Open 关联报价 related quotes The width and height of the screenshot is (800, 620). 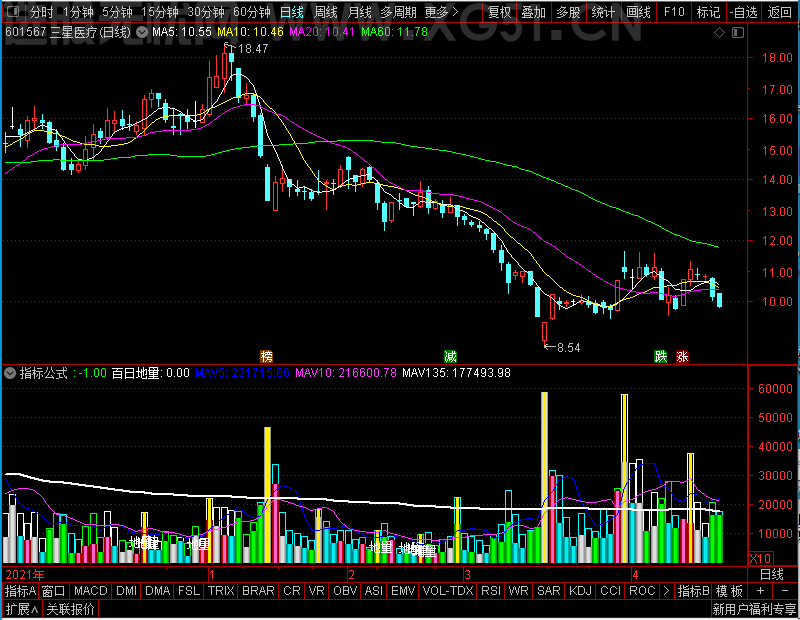tap(70, 609)
